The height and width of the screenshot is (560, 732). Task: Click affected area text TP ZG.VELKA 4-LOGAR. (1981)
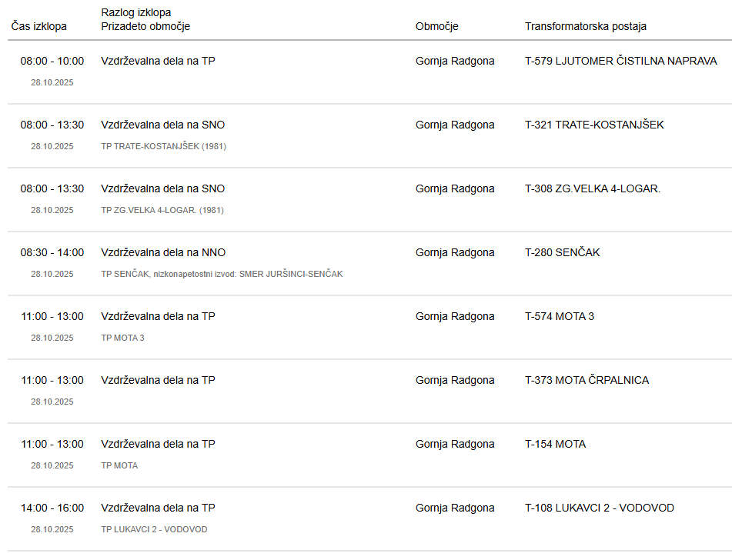[162, 210]
